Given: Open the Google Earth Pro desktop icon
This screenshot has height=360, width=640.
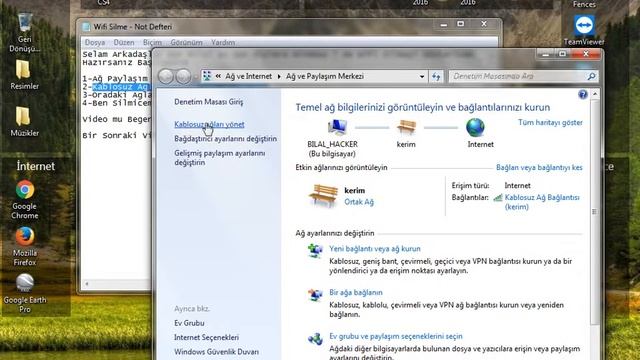Looking at the screenshot, I should point(25,293).
